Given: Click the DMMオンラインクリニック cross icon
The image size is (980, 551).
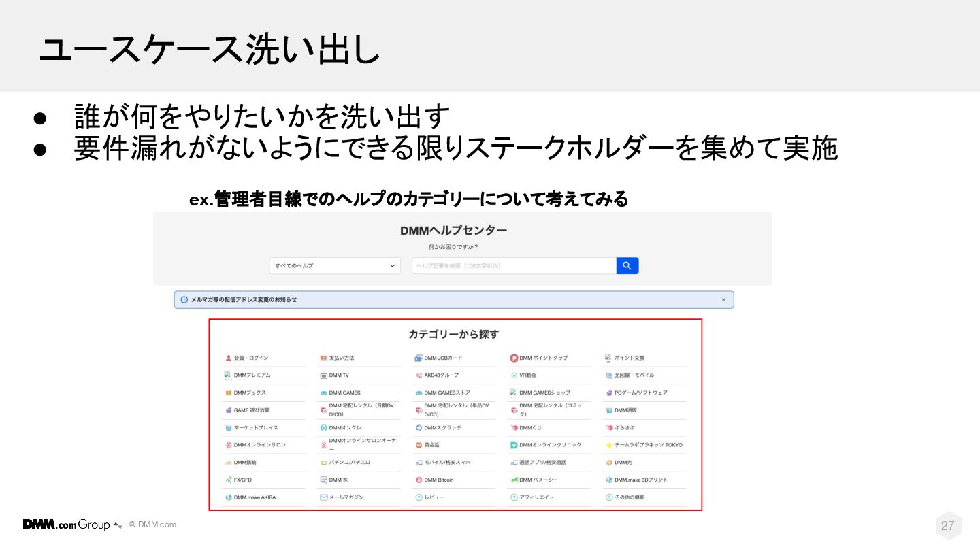Looking at the screenshot, I should click(514, 445).
